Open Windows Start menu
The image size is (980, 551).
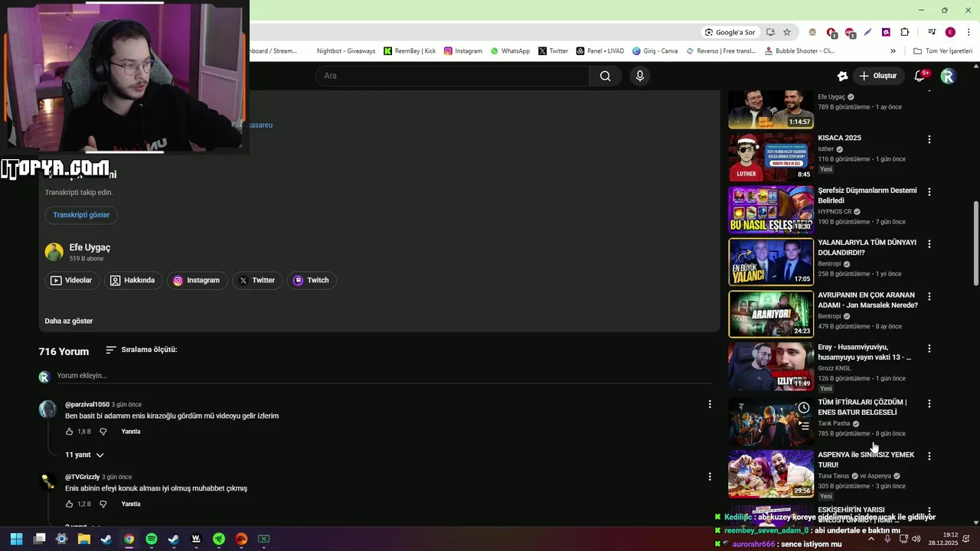tap(16, 539)
